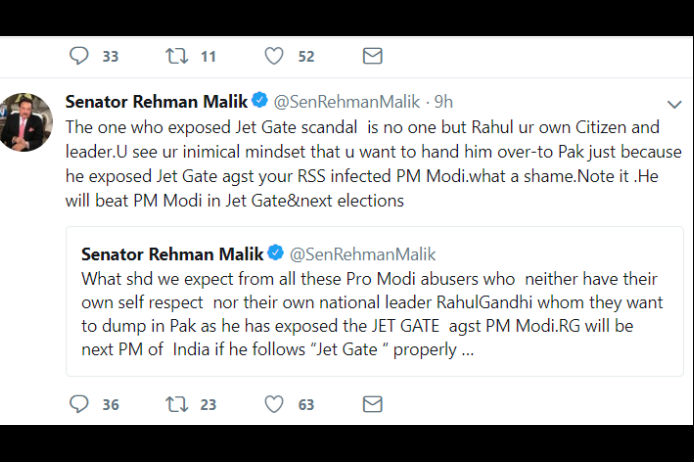Click the @SenRehmanMalik handle in quoted tweet
Viewport: 694px width, 463px height.
[362, 254]
